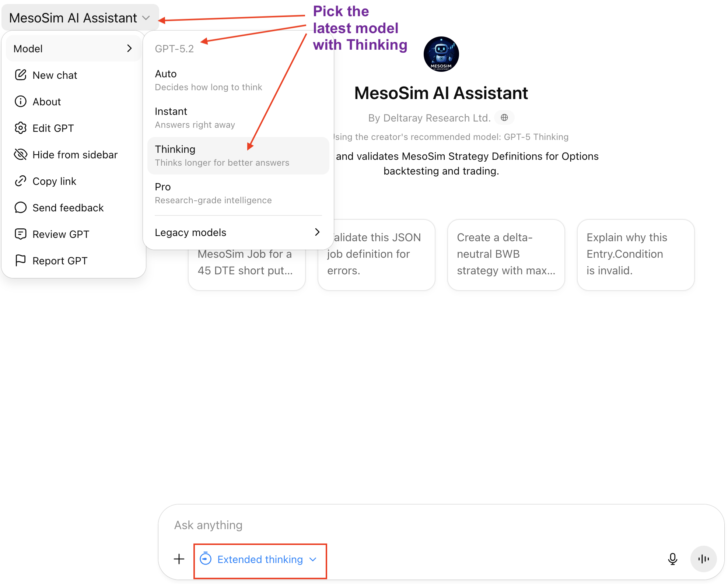Collapse the MesoSim AI Assistant title dropdown
728x584 pixels.
[80, 18]
